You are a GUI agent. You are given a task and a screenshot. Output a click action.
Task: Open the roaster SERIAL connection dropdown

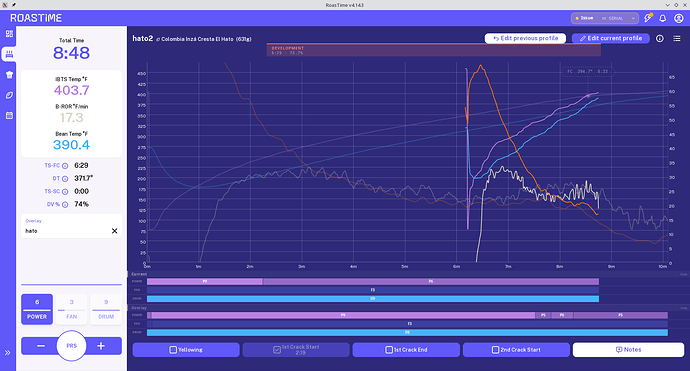[605, 18]
